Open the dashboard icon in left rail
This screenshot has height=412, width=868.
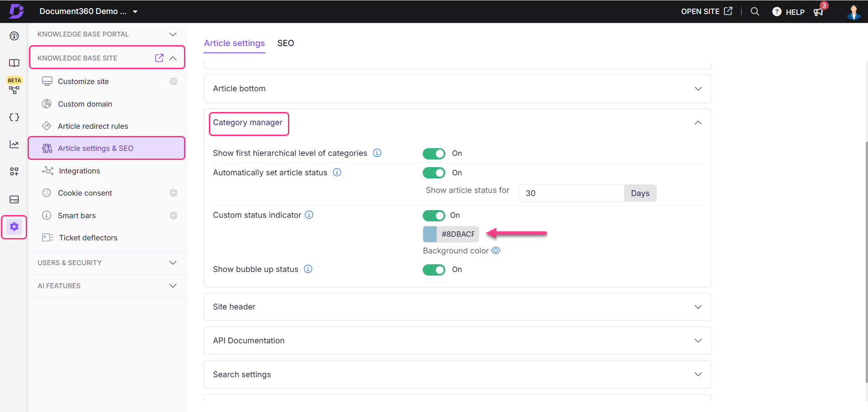14,36
